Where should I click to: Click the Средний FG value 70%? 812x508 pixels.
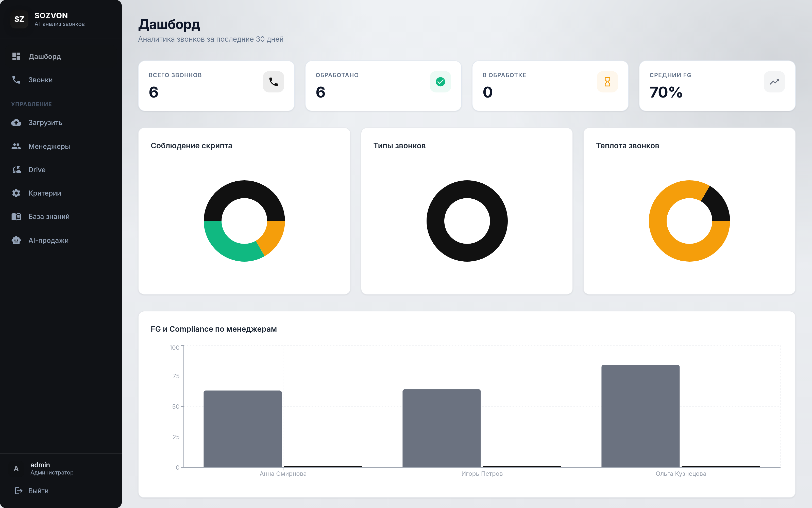pyautogui.click(x=666, y=92)
